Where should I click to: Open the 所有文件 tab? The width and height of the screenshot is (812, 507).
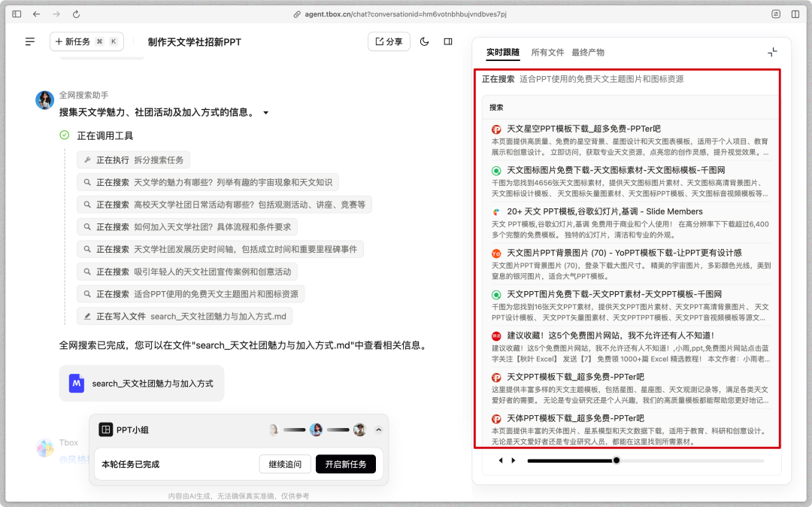(x=547, y=53)
